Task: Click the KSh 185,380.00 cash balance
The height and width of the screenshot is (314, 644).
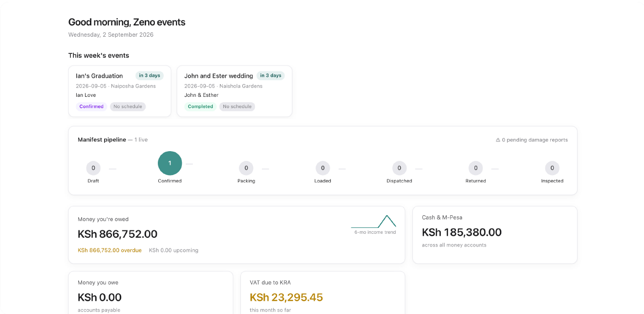Action: coord(462,232)
